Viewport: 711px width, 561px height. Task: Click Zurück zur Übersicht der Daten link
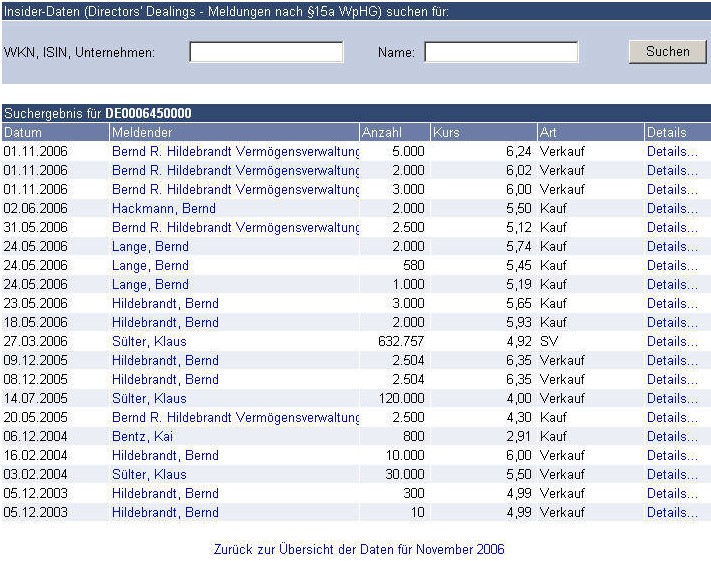tap(359, 550)
